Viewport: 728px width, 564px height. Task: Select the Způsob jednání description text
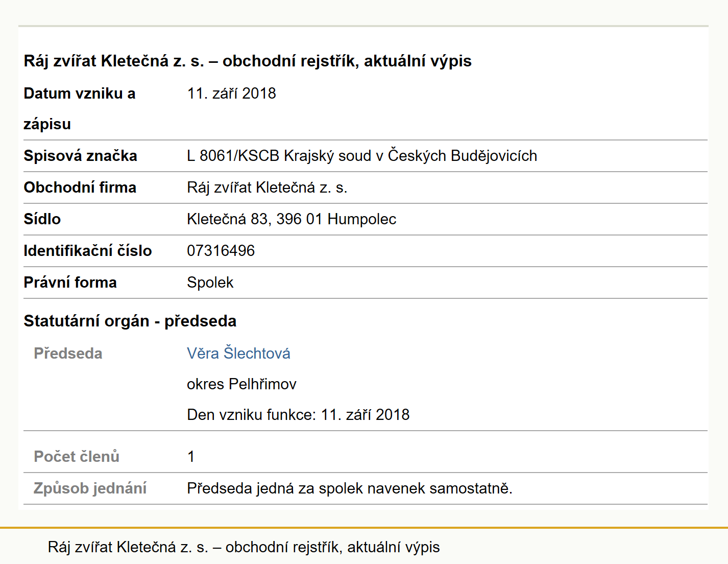(350, 488)
